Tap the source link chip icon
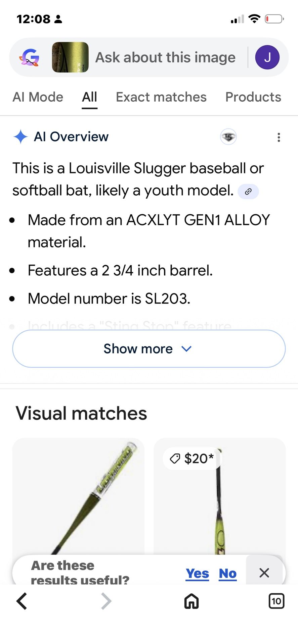The image size is (298, 644). coord(248,192)
